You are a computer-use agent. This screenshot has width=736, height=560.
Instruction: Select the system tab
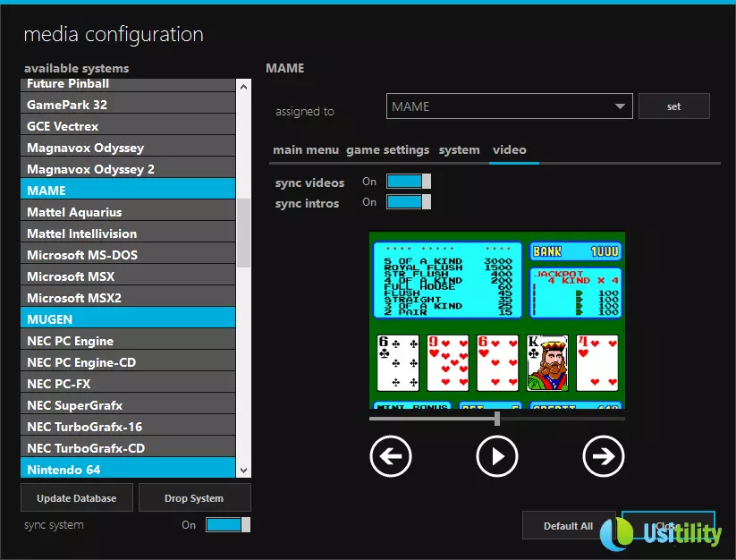tap(459, 150)
